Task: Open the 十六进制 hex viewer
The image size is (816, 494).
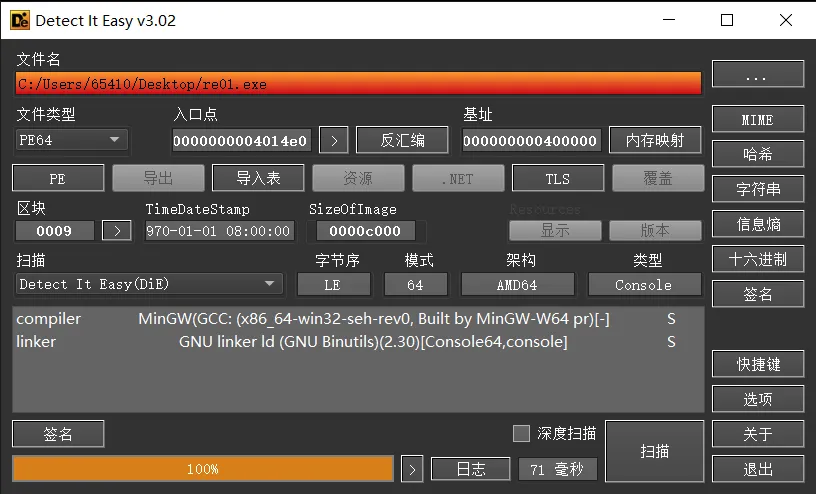Action: coord(758,259)
